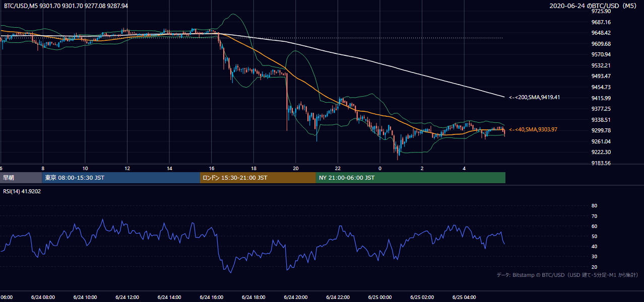This screenshot has width=644, height=302.
Task: Click price axis value 9609.68
Action: tap(601, 44)
